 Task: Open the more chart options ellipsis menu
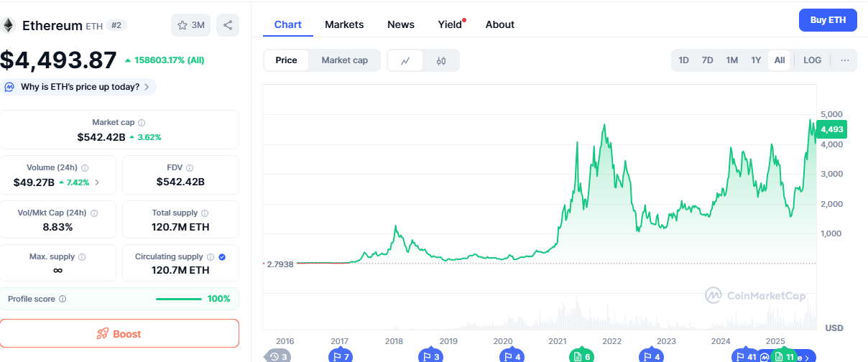844,60
